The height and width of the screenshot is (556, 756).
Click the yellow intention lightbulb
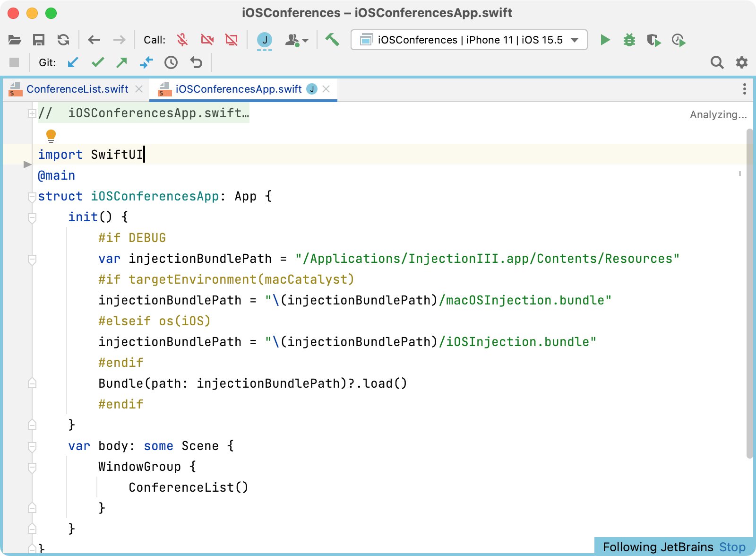51,136
